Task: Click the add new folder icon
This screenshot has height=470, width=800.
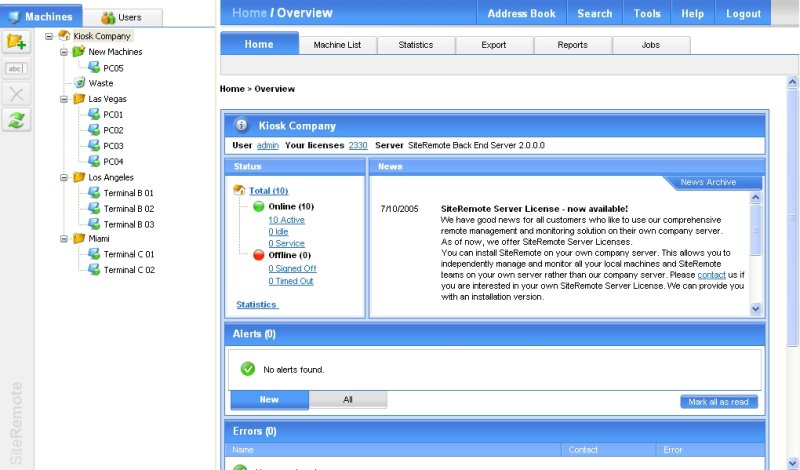Action: 16,42
